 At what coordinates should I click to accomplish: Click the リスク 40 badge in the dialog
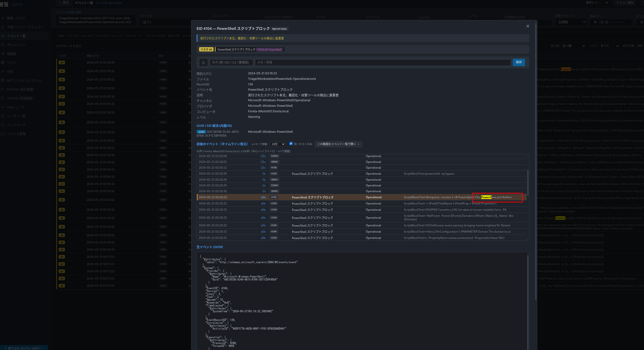[x=206, y=50]
